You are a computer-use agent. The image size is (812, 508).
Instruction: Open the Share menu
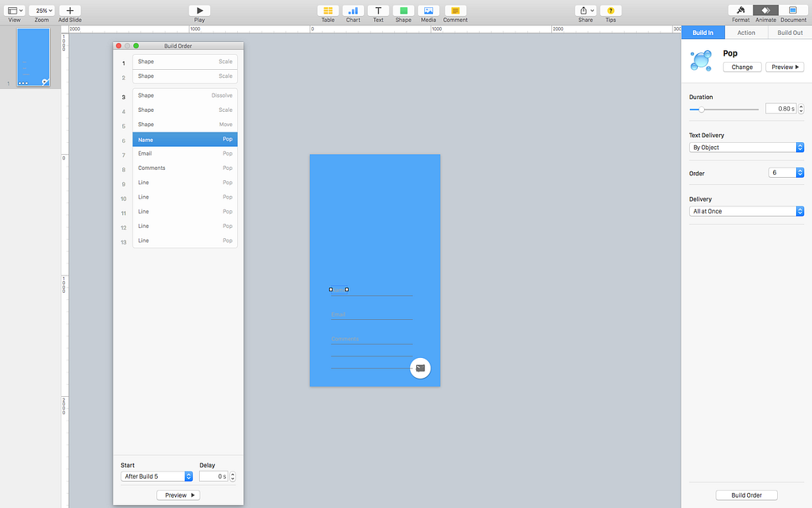click(x=586, y=10)
